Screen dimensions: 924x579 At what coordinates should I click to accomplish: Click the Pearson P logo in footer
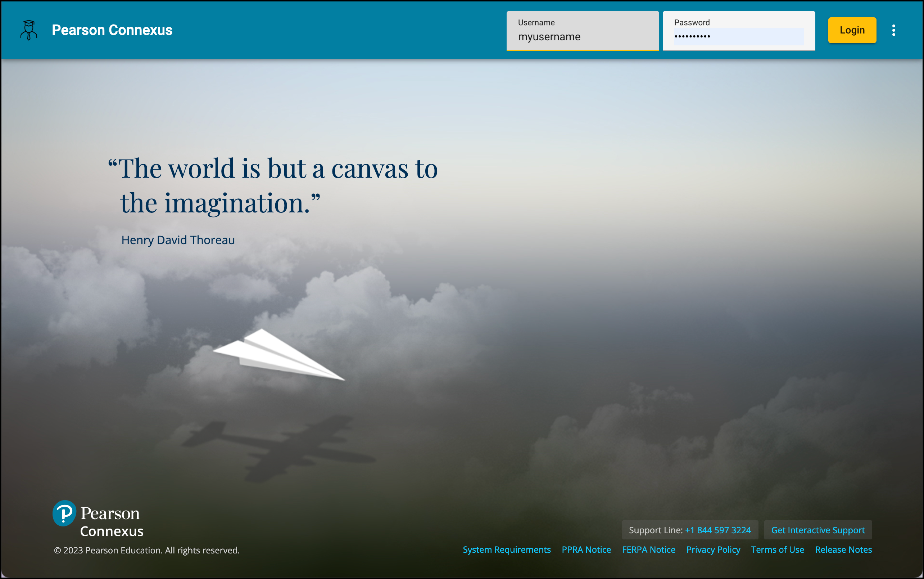64,513
